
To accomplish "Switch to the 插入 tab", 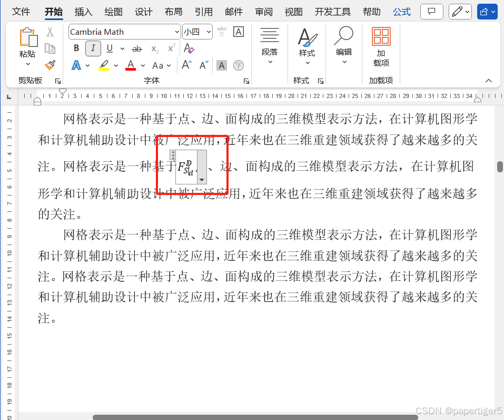I will click(84, 12).
